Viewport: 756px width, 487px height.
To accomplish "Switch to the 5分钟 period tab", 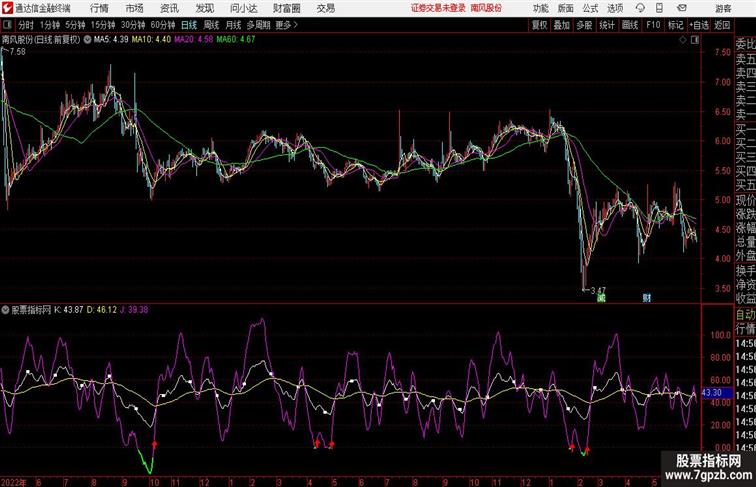I will pyautogui.click(x=75, y=25).
